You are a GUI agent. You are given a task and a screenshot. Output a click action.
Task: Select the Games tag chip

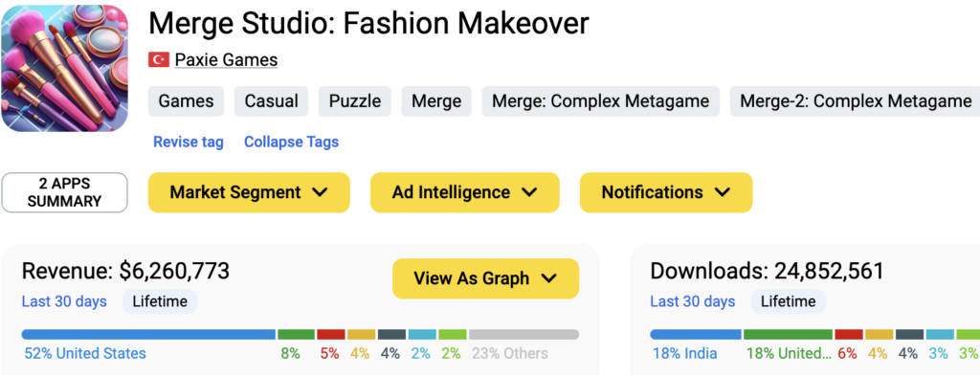tap(187, 101)
